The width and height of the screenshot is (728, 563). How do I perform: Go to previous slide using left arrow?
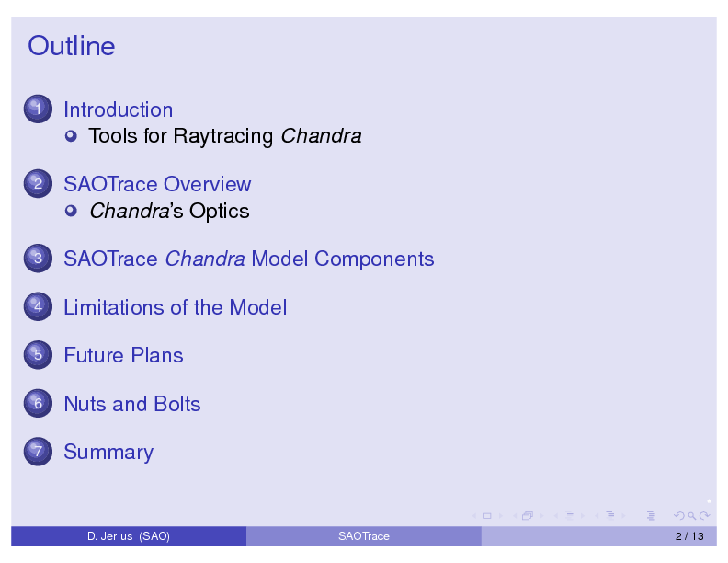(x=472, y=516)
